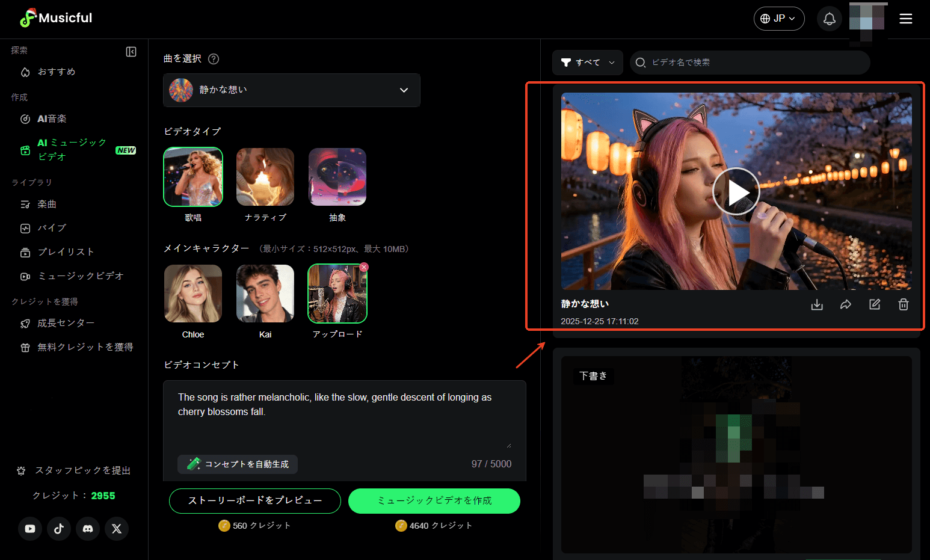Screen dimensions: 930x560
Task: Collapse the left sidebar panel
Action: click(131, 52)
